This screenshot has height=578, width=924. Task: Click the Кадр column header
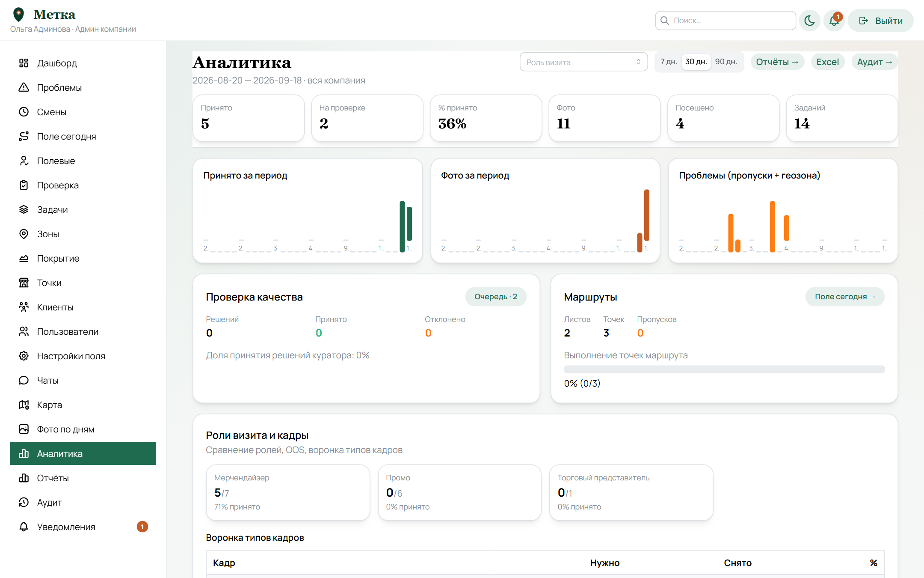click(x=224, y=563)
